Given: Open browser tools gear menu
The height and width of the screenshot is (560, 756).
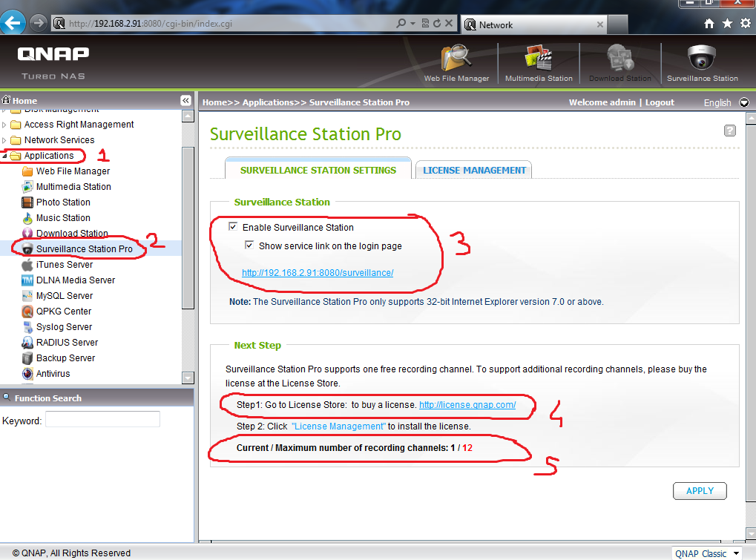Looking at the screenshot, I should [x=746, y=23].
